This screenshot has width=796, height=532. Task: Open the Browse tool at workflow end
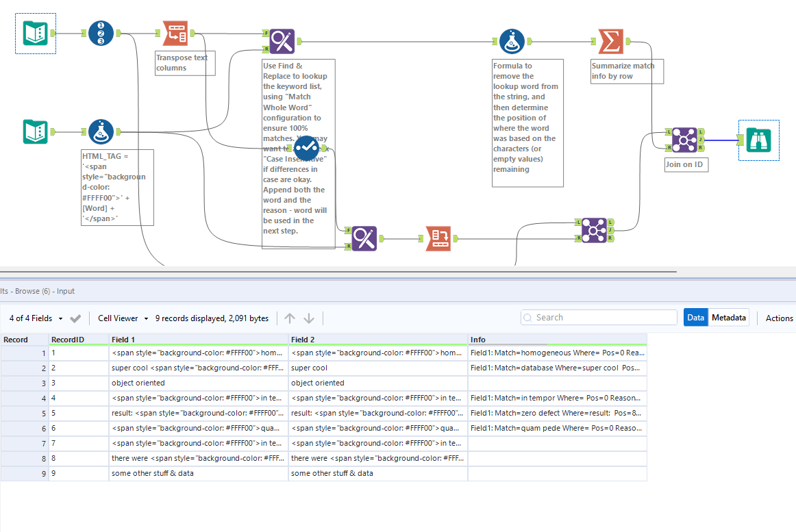click(758, 140)
